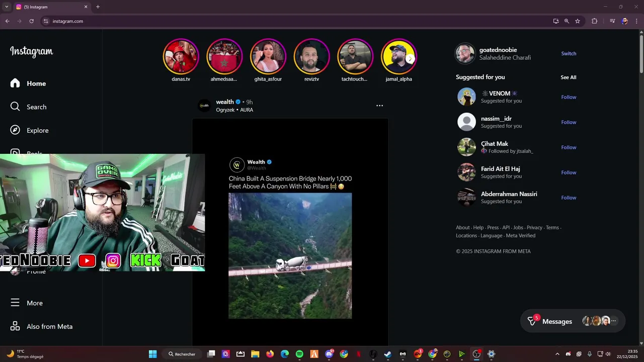The width and height of the screenshot is (644, 362).
Task: Open More label in sidebar menu
Action: pyautogui.click(x=35, y=303)
